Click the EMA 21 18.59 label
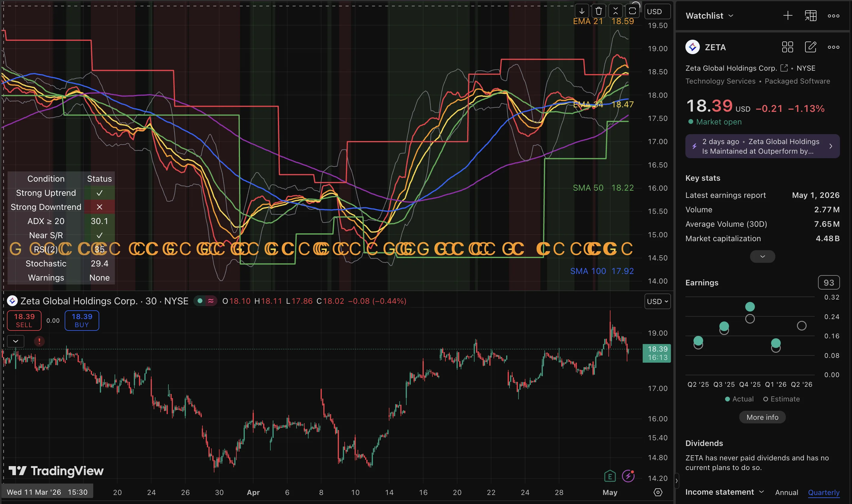The image size is (852, 504). (x=603, y=21)
